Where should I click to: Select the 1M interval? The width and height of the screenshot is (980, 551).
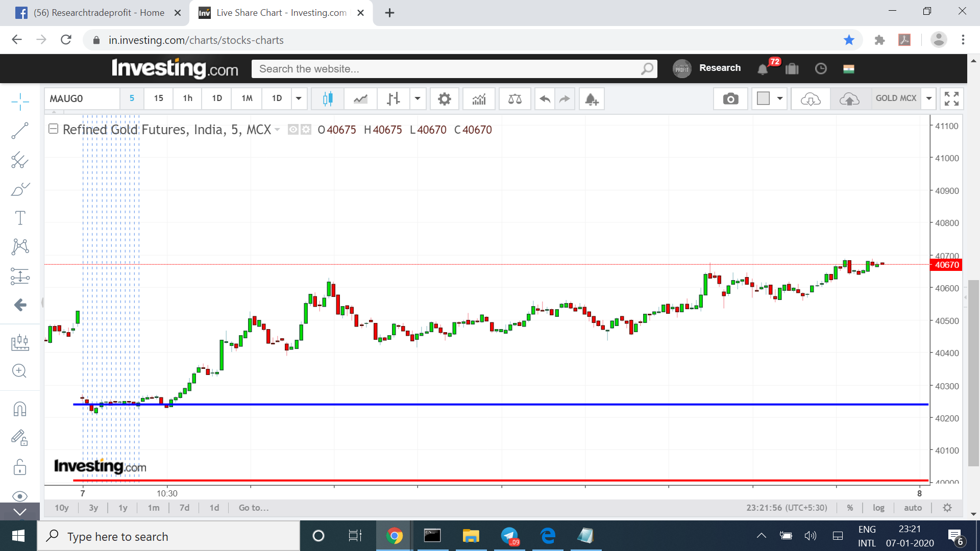tap(247, 98)
